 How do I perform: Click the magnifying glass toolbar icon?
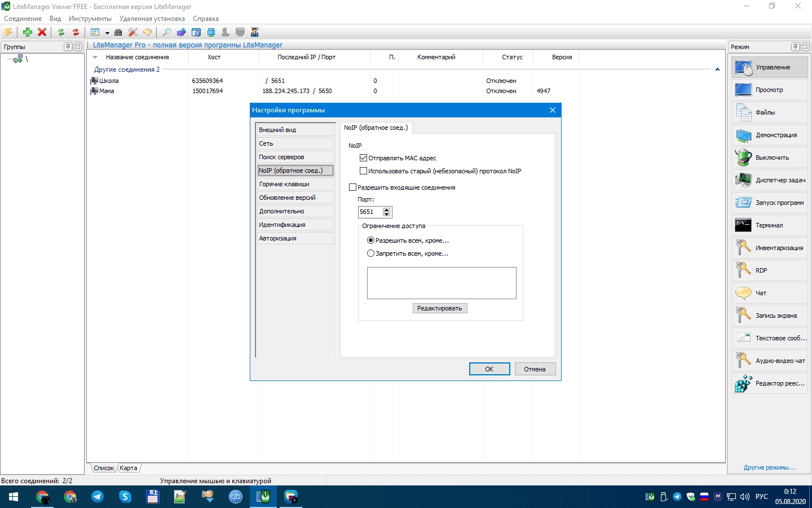pos(167,32)
